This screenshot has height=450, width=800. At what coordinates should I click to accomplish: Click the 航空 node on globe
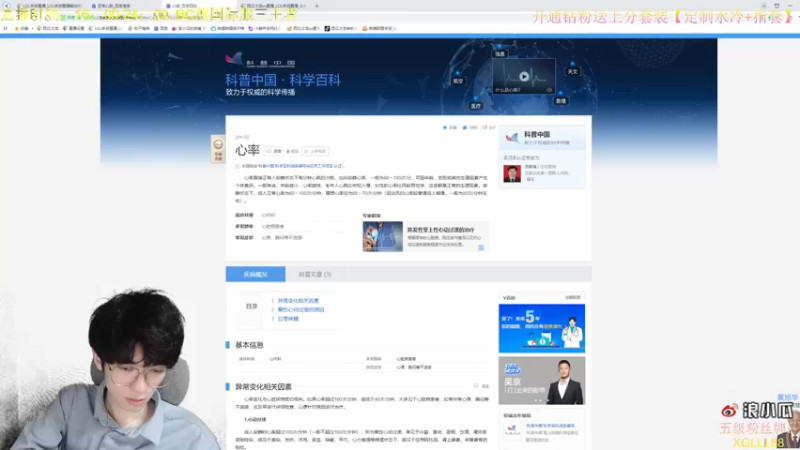(458, 81)
